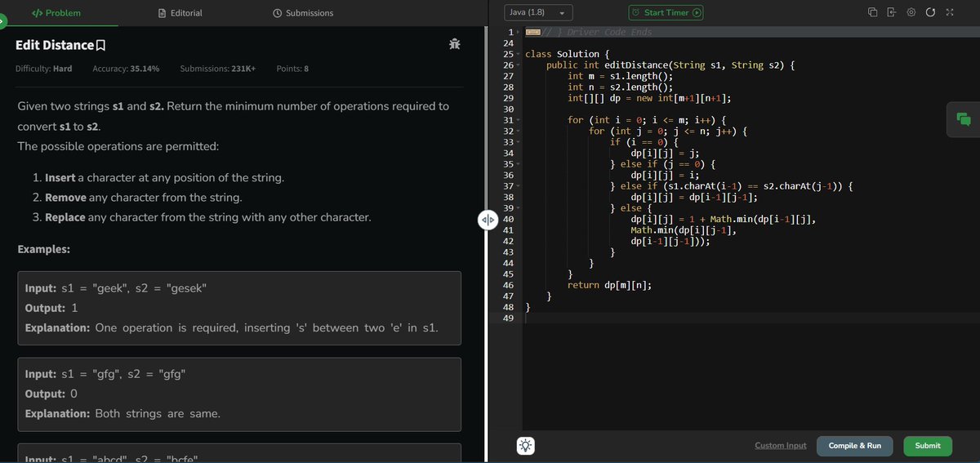This screenshot has height=463, width=980.
Task: Click Compile & Run
Action: coord(854,446)
